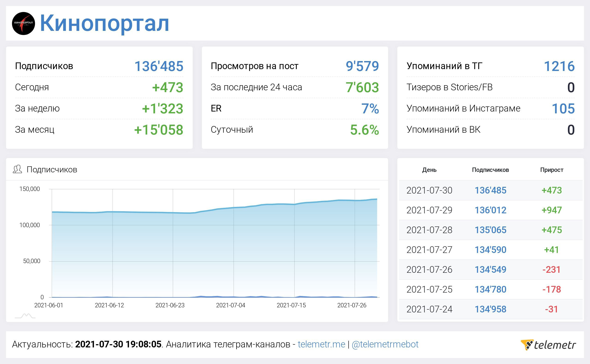
Task: Click the negative growth value -231
Action: click(552, 269)
